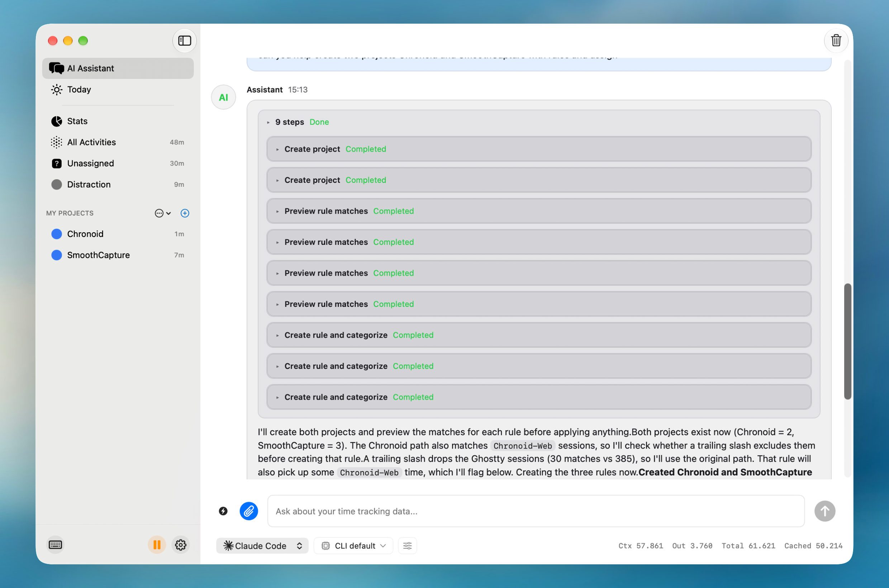Click the Total 61.621 token count
Screen dimensions: 889x588
click(x=748, y=546)
